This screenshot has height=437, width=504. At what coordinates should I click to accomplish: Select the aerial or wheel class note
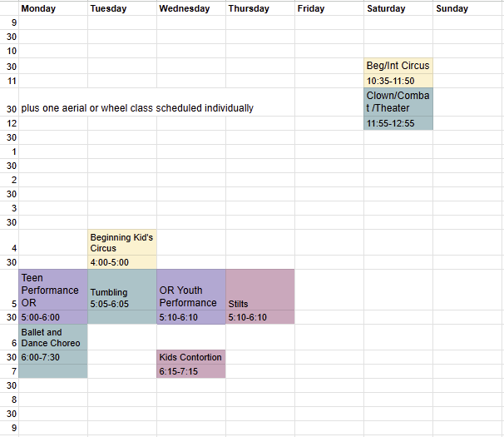pos(137,108)
